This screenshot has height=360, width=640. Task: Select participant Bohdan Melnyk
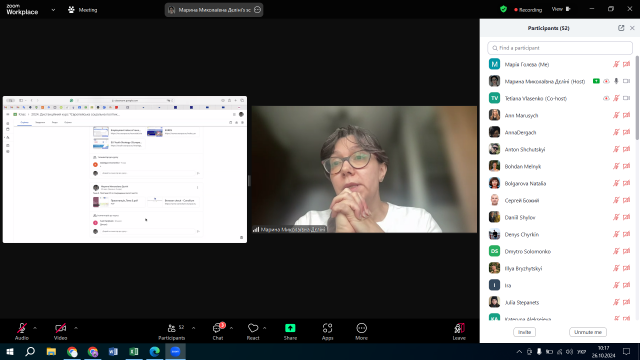click(x=560, y=167)
